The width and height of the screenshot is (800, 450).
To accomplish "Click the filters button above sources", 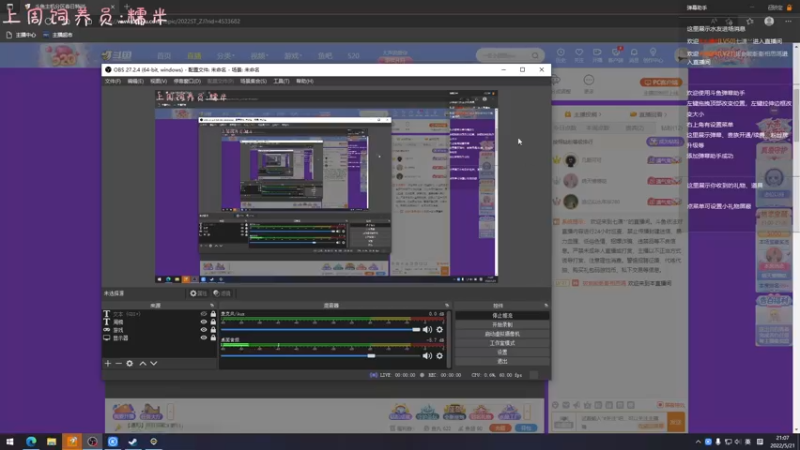I will point(222,293).
